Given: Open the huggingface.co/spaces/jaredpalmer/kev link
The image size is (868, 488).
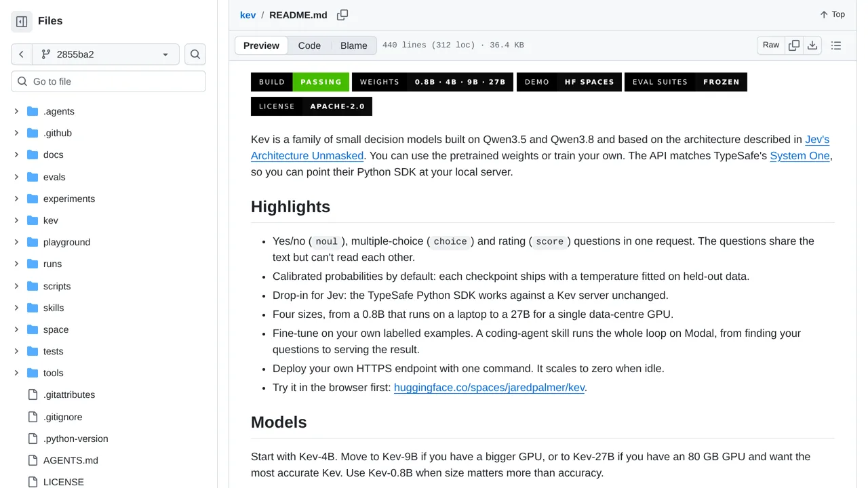Looking at the screenshot, I should pos(489,388).
